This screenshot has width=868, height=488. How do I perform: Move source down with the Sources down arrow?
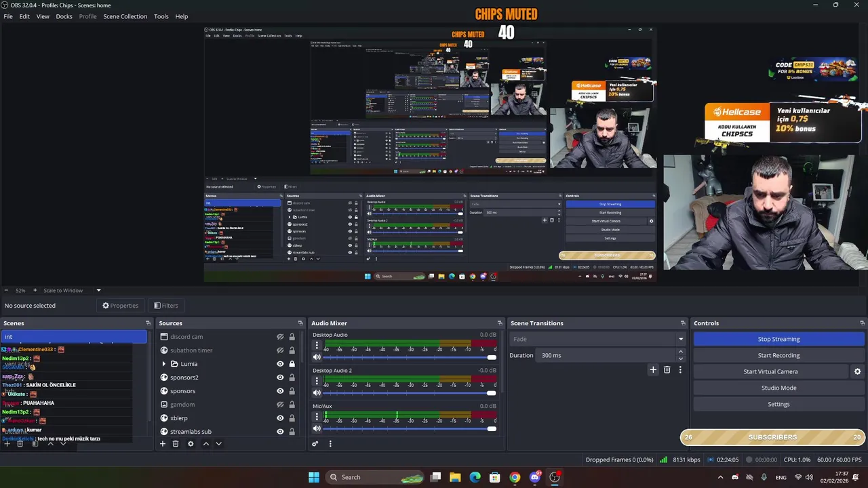(218, 444)
